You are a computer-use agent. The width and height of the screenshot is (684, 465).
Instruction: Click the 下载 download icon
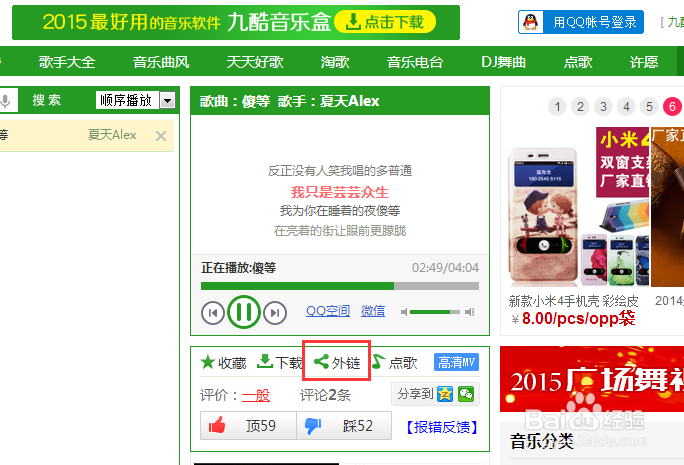pyautogui.click(x=264, y=361)
